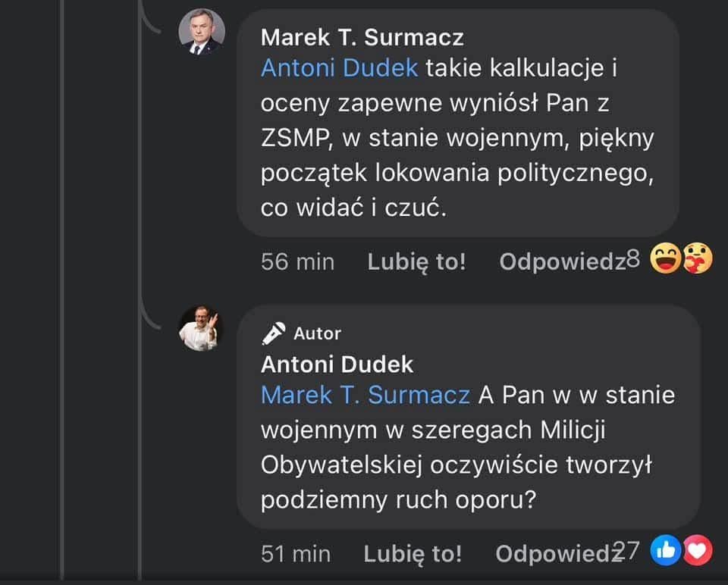The width and height of the screenshot is (728, 585).
Task: Like Antoni Dudek's reply with Lubię to!
Action: [x=413, y=553]
